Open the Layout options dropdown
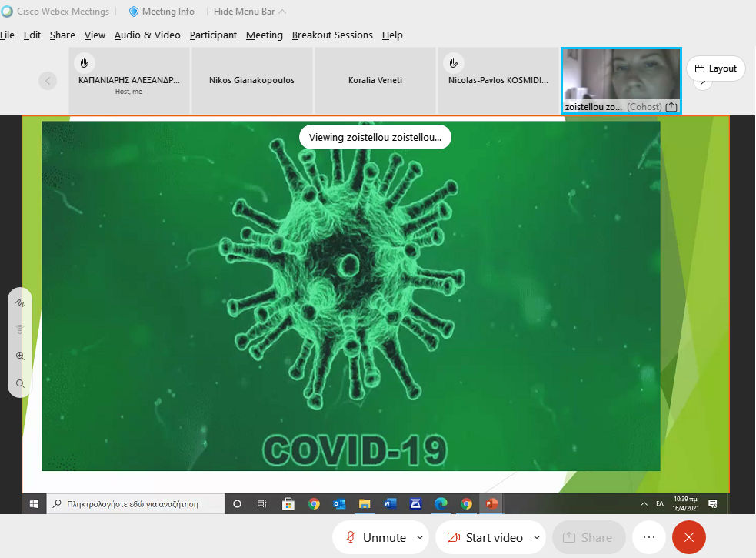 pyautogui.click(x=716, y=68)
